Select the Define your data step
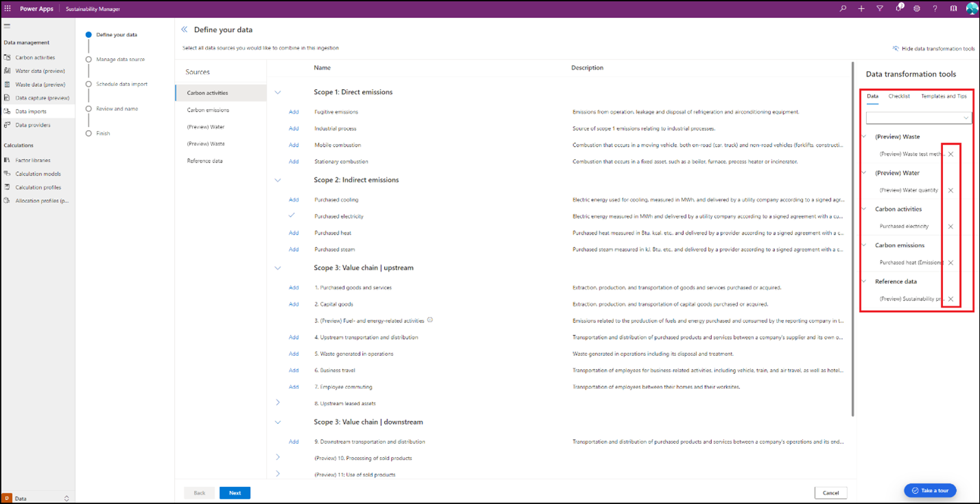The image size is (980, 504). click(116, 35)
